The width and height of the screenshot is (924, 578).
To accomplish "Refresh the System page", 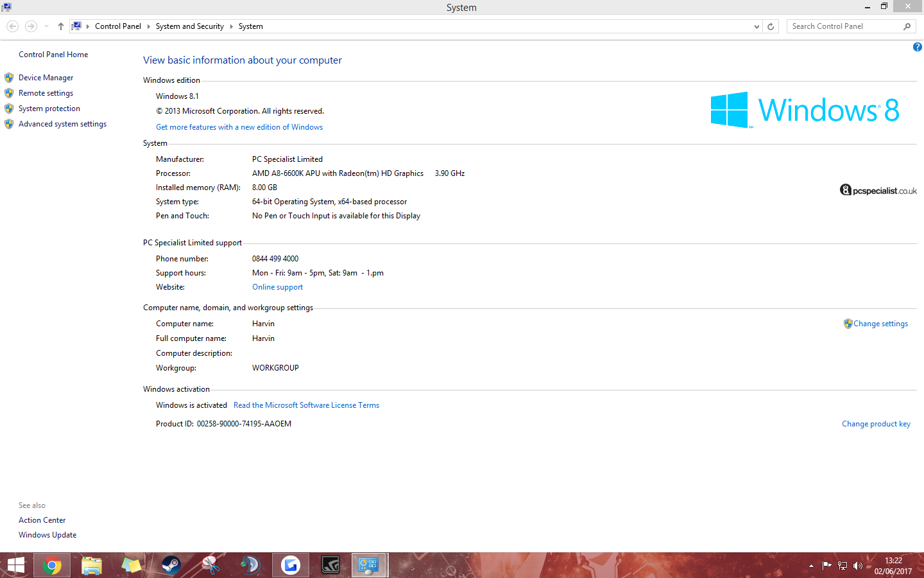I will pyautogui.click(x=771, y=26).
